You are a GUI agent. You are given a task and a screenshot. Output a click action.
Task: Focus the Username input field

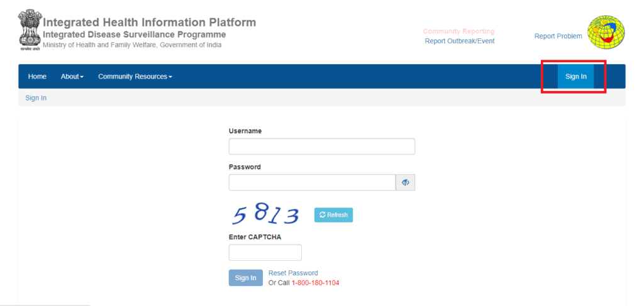(x=321, y=146)
